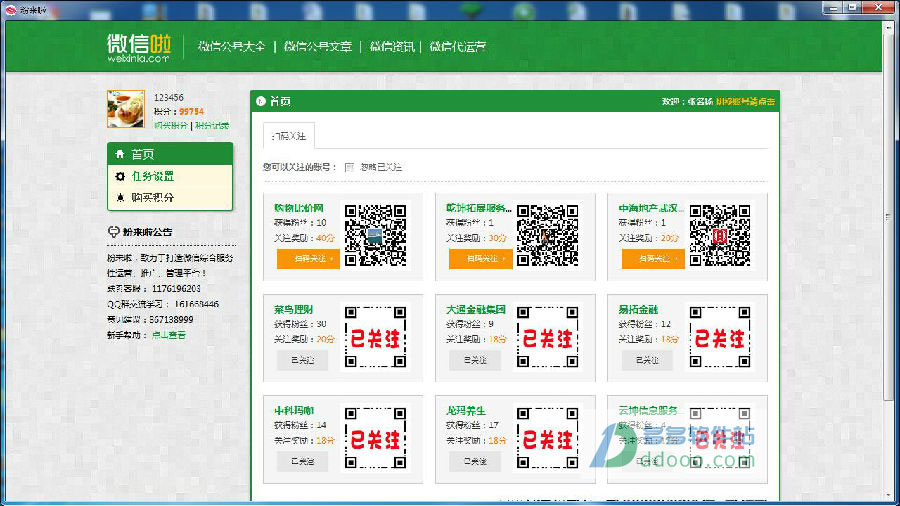This screenshot has height=506, width=900.
Task: Click the 已关注 QR image of 中科玛咖
Action: coord(375,438)
